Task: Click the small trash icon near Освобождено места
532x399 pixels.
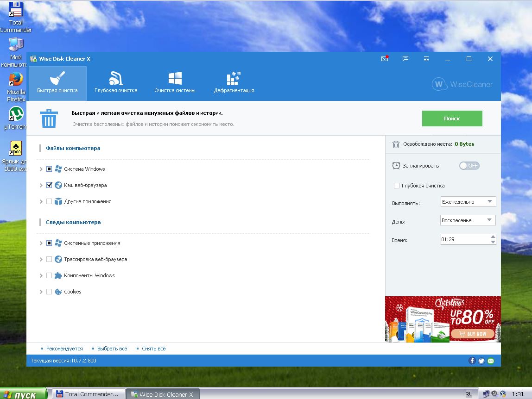Action: pyautogui.click(x=396, y=144)
